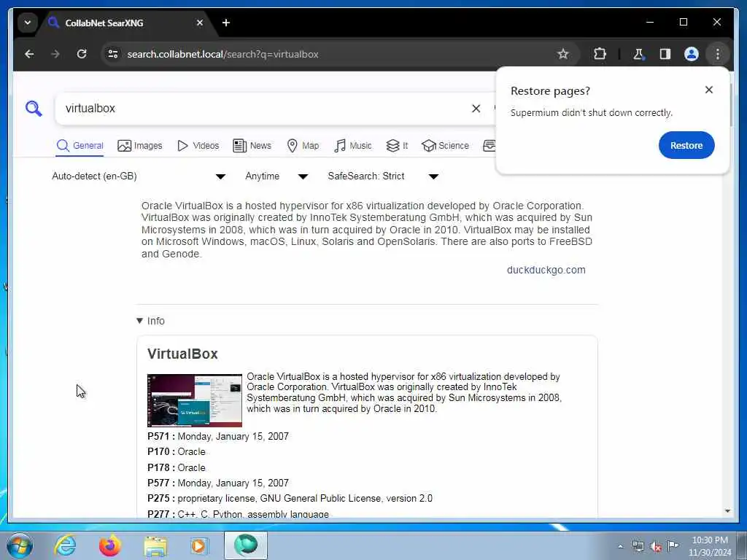Click the P170 : Oracle row
747x560 pixels.
tap(177, 452)
